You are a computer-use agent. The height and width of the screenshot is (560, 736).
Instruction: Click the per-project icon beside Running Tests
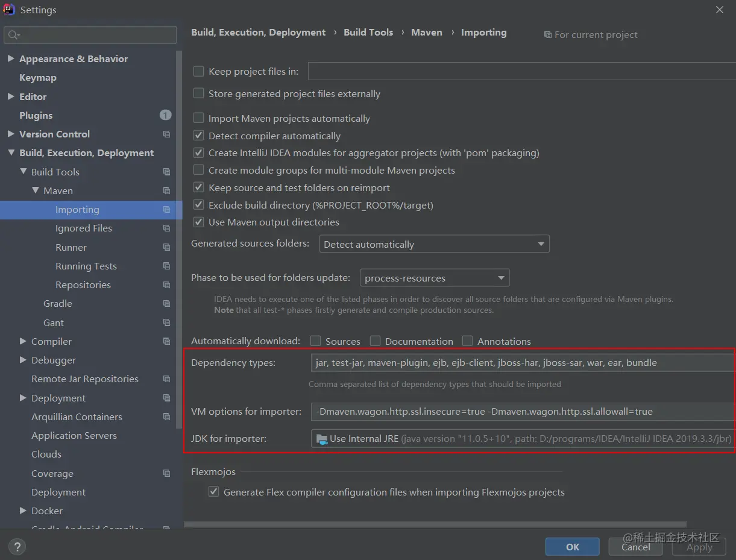pyautogui.click(x=166, y=266)
